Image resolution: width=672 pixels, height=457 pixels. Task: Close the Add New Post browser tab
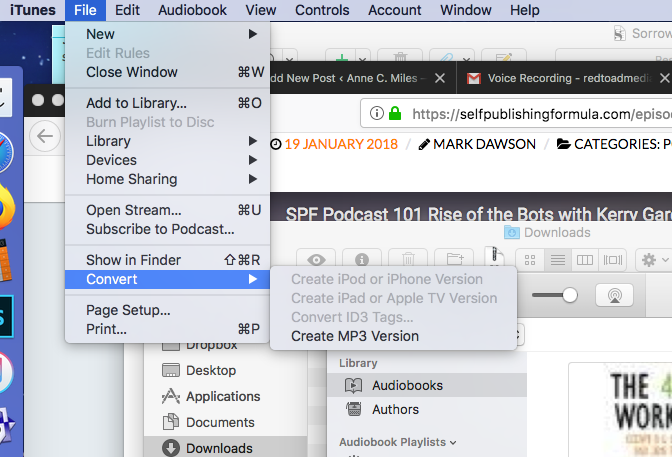click(440, 78)
